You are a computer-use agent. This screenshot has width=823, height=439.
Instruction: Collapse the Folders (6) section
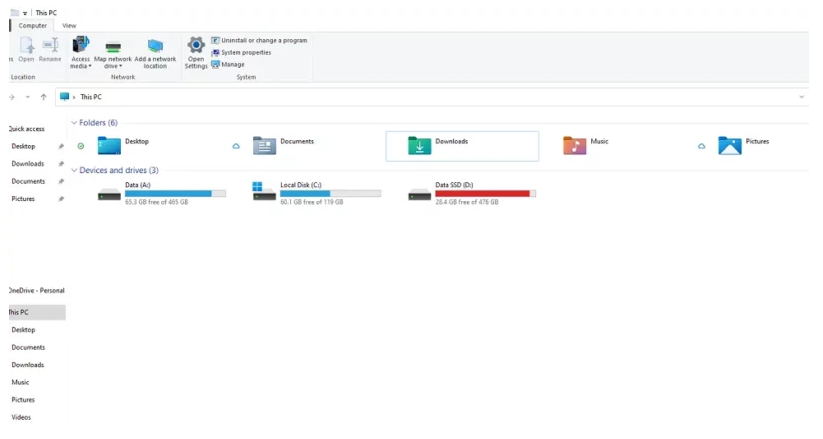tap(74, 123)
